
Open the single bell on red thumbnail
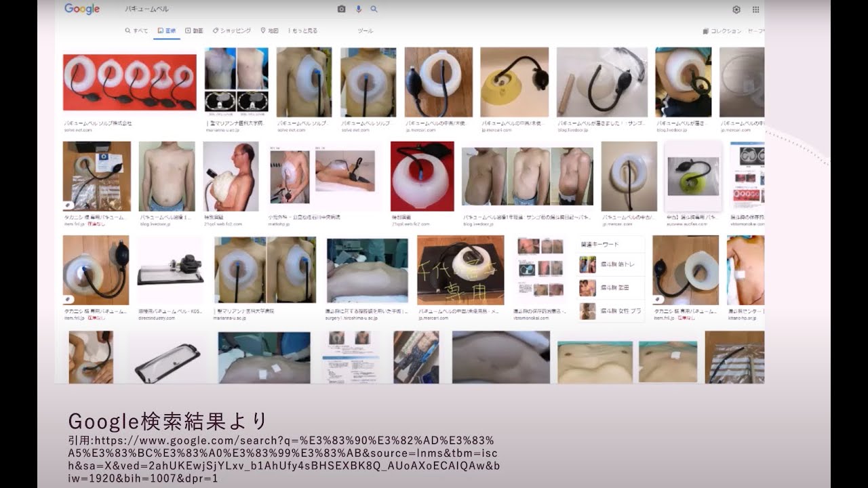point(422,176)
